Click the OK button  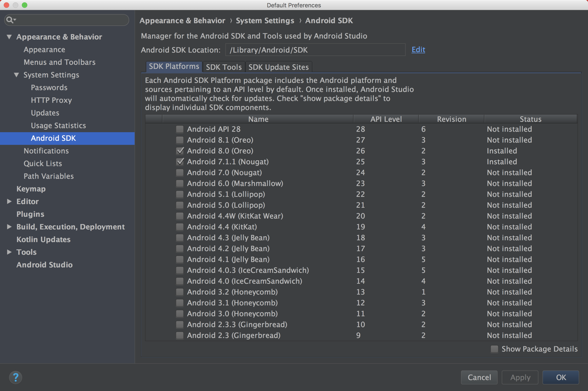(561, 377)
